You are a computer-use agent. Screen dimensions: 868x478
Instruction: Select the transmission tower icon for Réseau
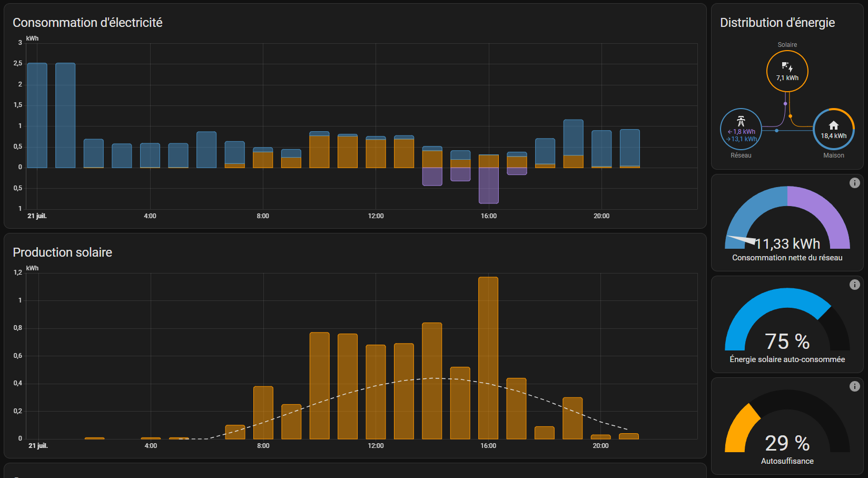(741, 121)
